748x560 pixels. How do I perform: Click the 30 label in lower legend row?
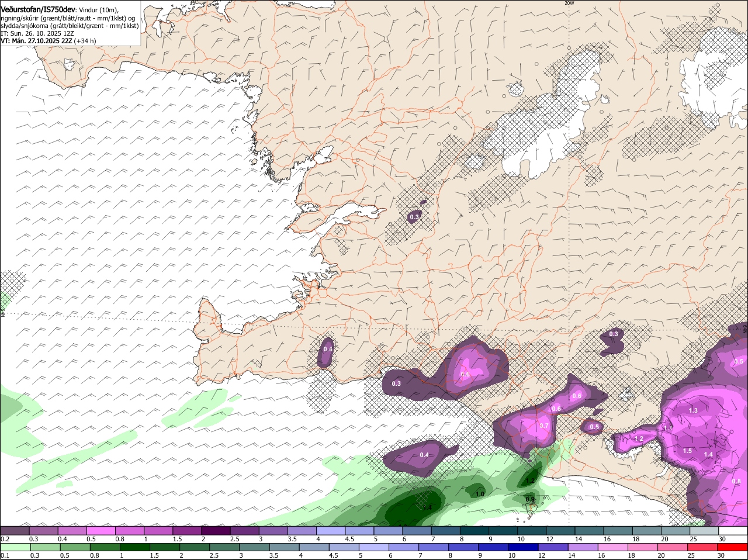click(x=721, y=555)
